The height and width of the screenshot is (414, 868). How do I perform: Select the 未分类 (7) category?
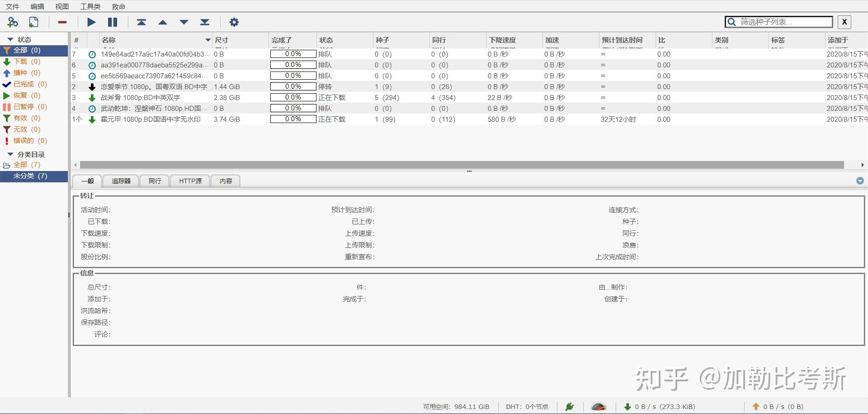(34, 176)
